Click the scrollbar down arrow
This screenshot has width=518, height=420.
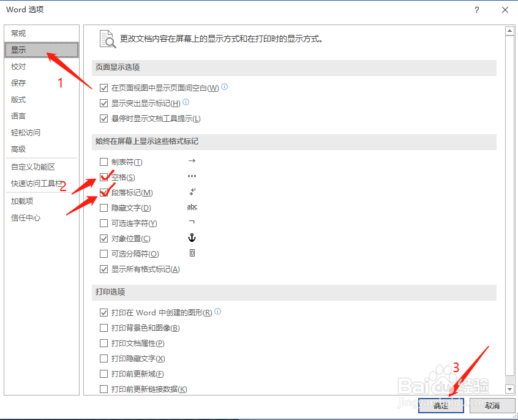click(510, 389)
